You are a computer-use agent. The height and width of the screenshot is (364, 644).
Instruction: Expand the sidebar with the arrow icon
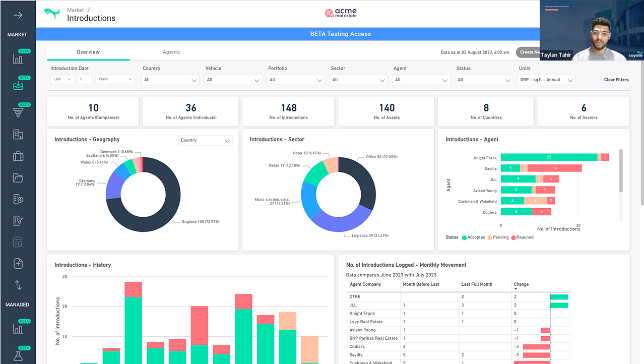pos(18,15)
